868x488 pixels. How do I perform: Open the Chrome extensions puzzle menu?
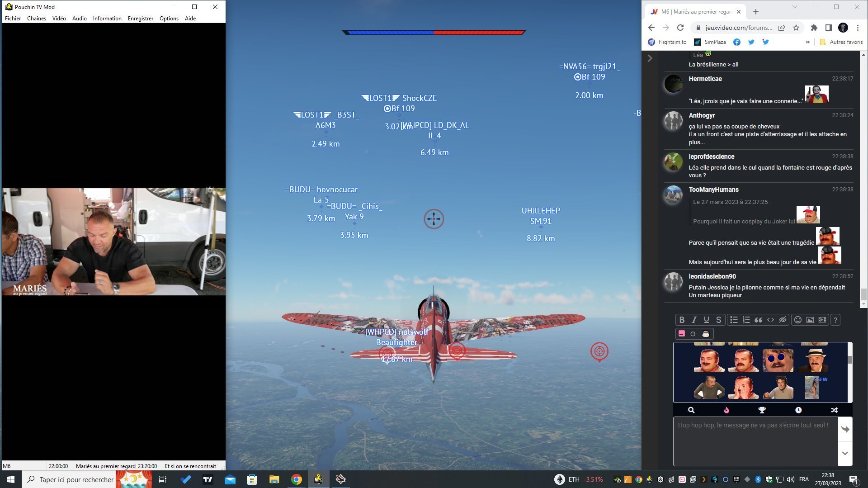814,28
